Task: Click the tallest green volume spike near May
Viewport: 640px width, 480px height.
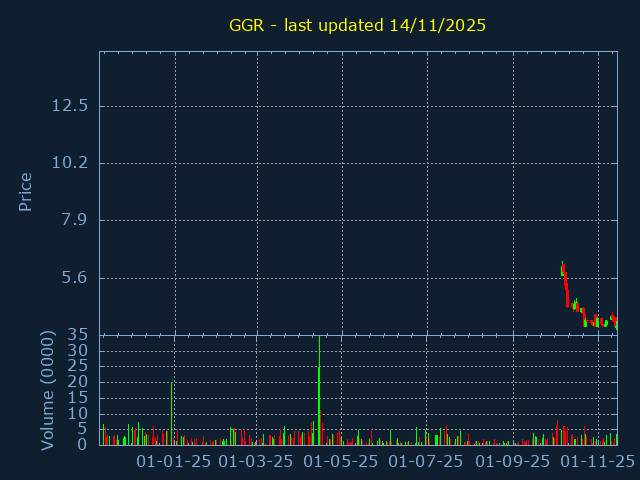Action: tap(319, 390)
